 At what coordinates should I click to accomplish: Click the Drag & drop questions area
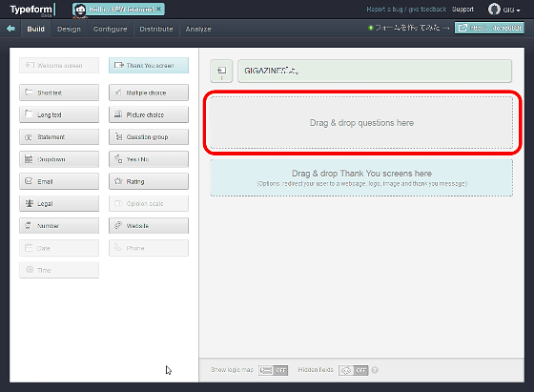pyautogui.click(x=361, y=123)
